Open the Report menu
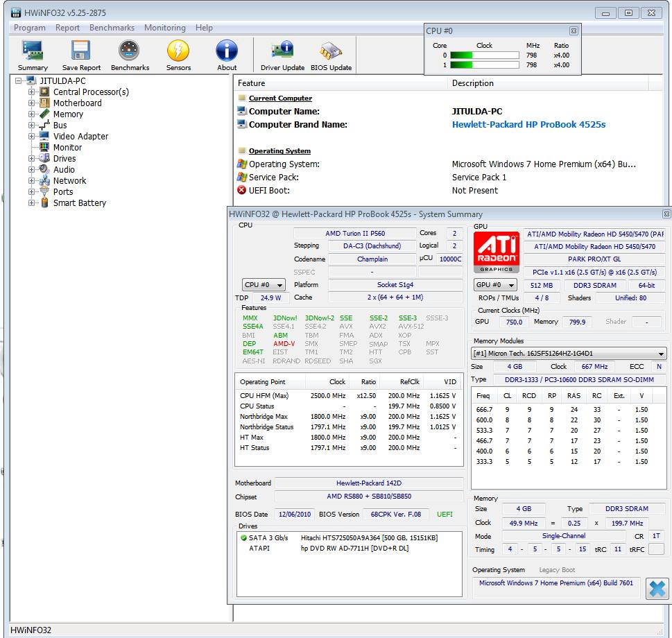 (x=67, y=28)
